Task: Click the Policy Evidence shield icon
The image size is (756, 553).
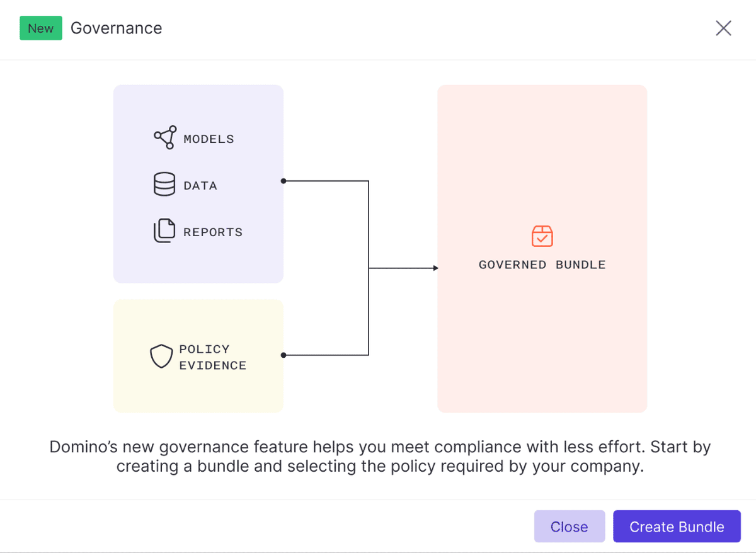Action: click(x=162, y=356)
